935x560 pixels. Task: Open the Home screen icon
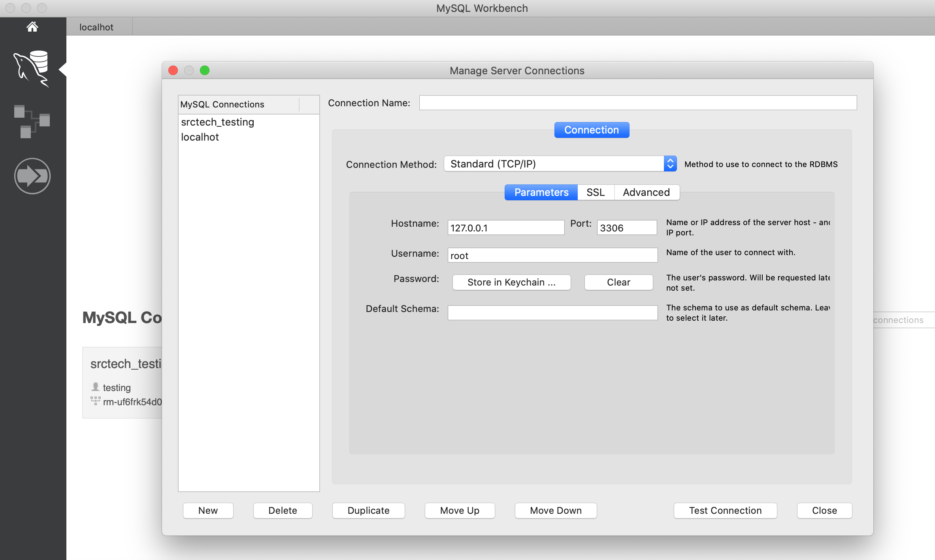pos(32,27)
